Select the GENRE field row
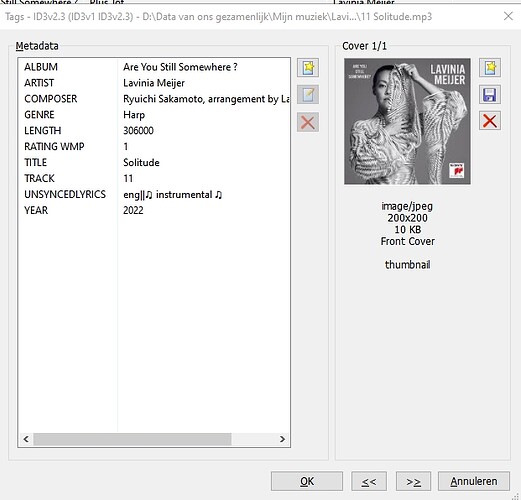The height and width of the screenshot is (500, 521). click(154, 115)
